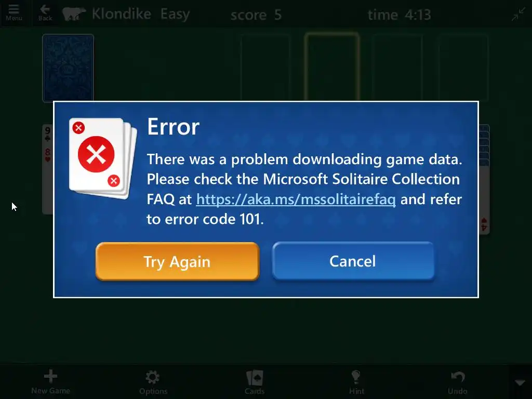
Task: Select the Cancel button
Action: tap(353, 261)
